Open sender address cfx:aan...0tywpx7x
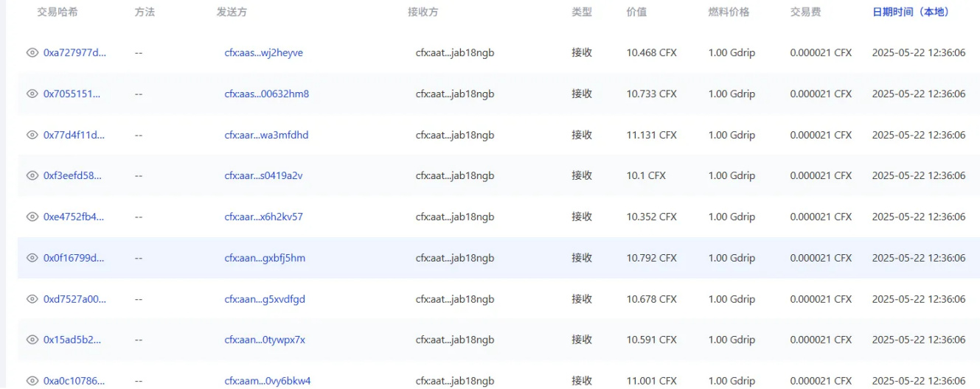 (265, 340)
